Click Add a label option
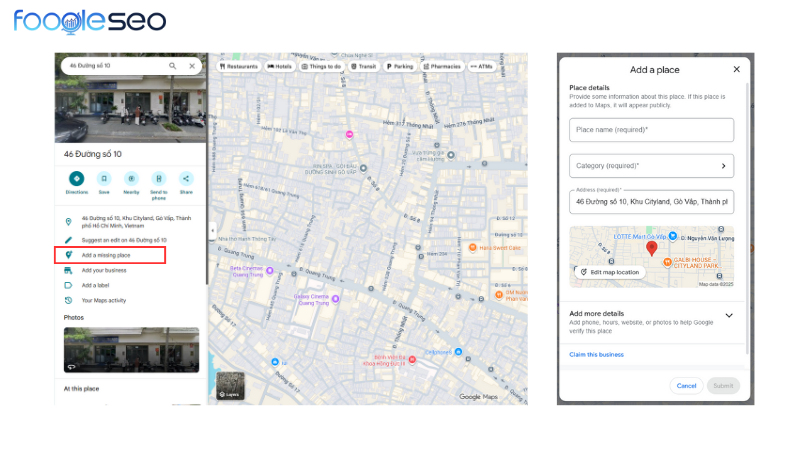Viewport: 800px width, 450px height. pos(95,285)
